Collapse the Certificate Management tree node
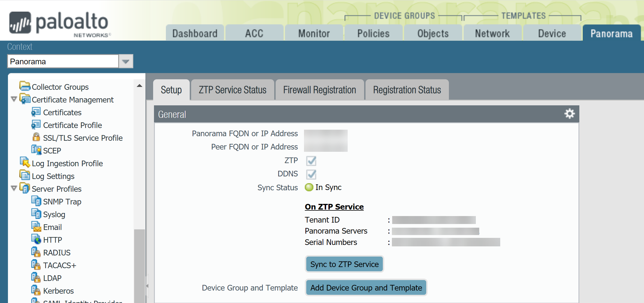644x303 pixels. [x=14, y=99]
